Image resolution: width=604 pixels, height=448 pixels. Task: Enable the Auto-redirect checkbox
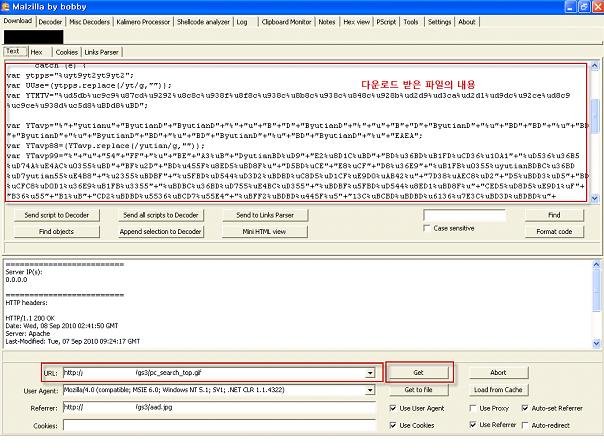click(525, 425)
